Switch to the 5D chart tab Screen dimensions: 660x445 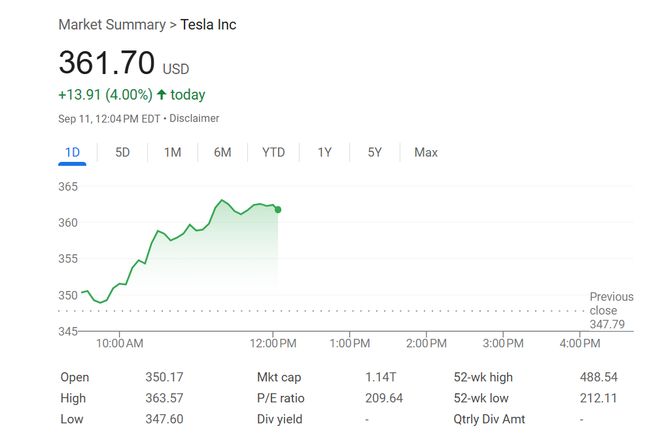point(122,152)
